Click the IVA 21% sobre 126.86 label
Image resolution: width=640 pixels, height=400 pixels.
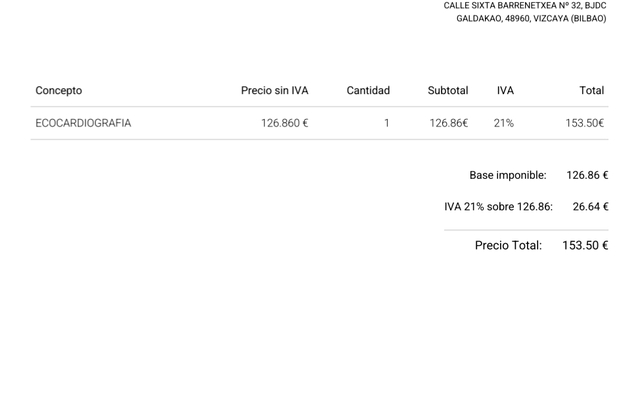498,207
